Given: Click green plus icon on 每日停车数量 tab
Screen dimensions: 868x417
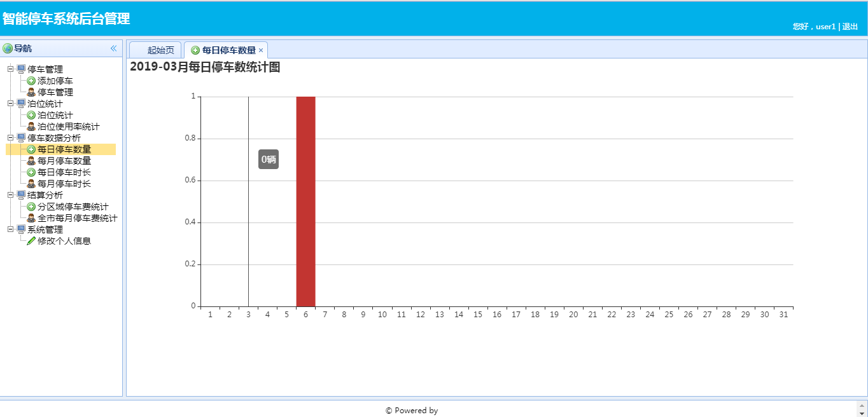Looking at the screenshot, I should (195, 50).
